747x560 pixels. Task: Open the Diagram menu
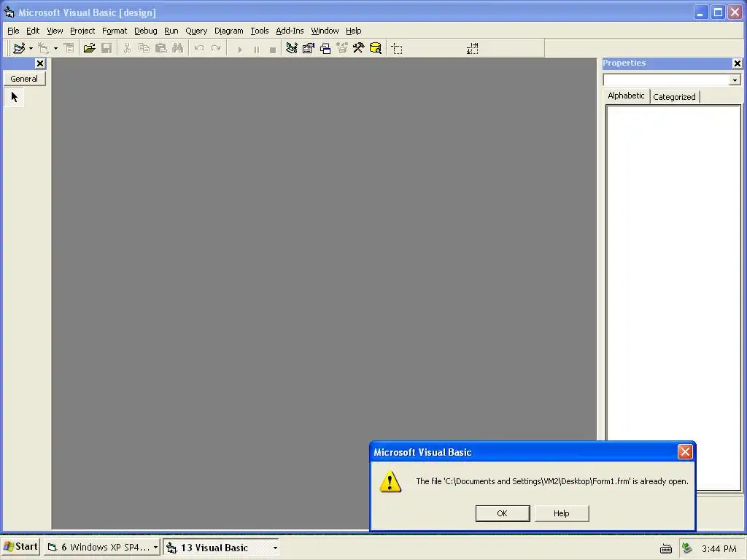pos(228,31)
